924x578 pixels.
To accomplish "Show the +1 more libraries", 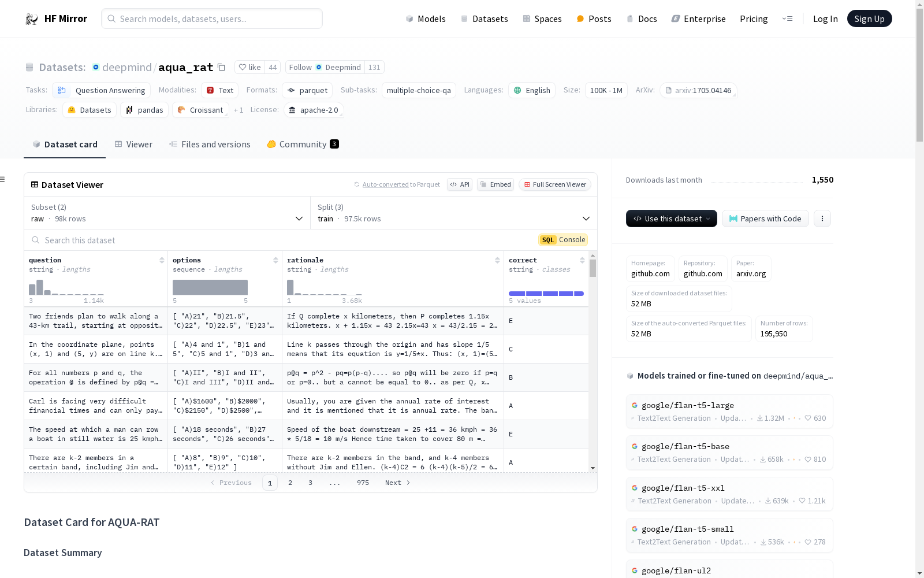I will click(x=239, y=110).
